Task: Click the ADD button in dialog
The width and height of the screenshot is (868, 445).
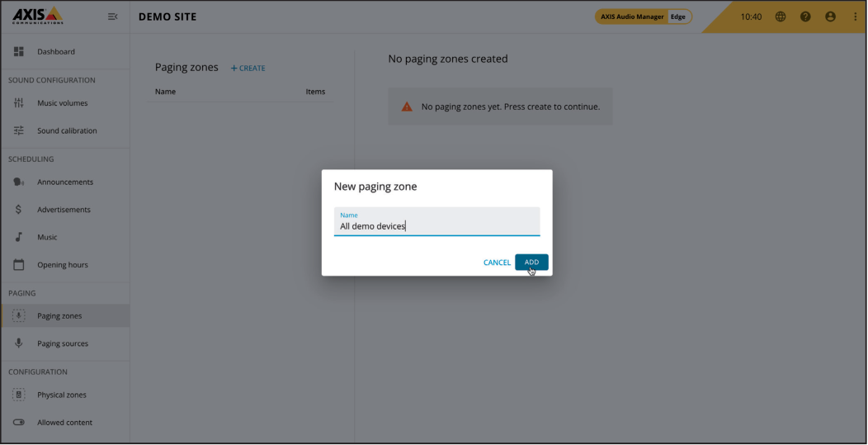Action: pos(531,262)
